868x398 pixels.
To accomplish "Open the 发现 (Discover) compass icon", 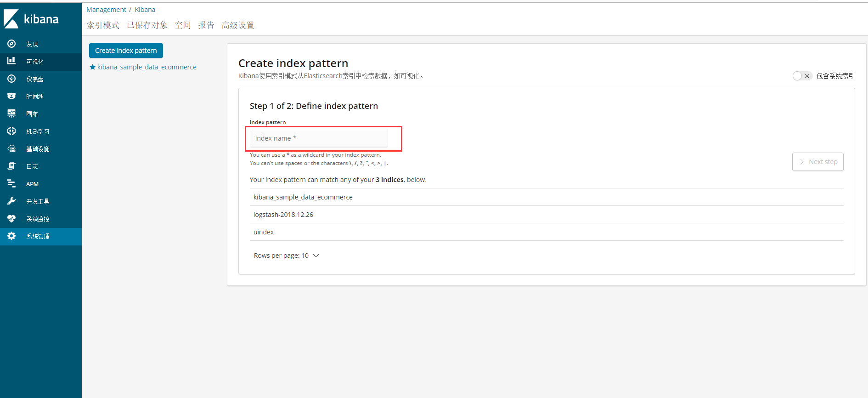I will coord(11,44).
